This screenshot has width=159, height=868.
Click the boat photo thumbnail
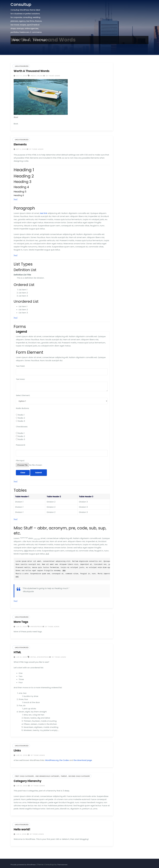(41, 97)
